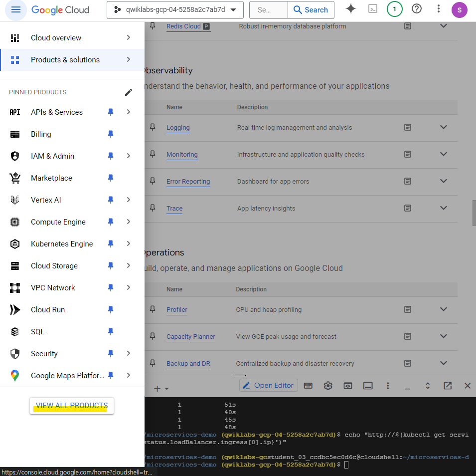Screen dimensions: 476x476
Task: Unpin SQL from pinned products
Action: click(111, 332)
